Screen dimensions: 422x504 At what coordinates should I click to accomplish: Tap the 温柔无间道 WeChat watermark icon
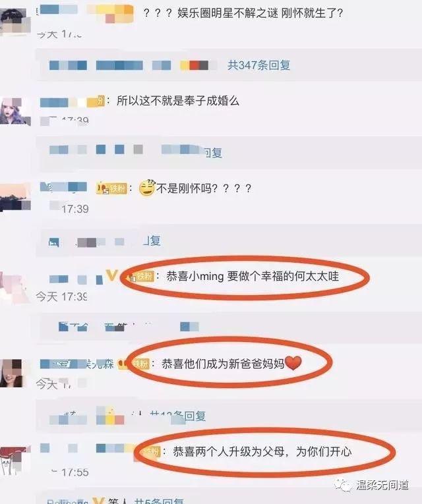pos(343,485)
